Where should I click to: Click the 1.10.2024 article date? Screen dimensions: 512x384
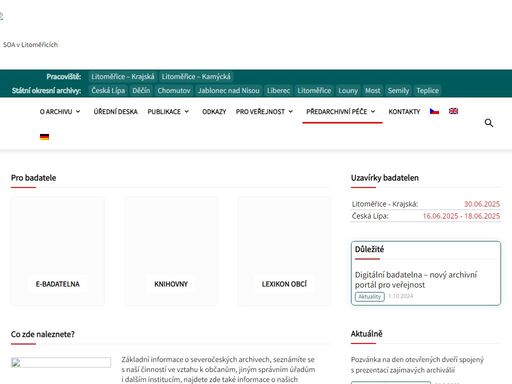point(401,296)
